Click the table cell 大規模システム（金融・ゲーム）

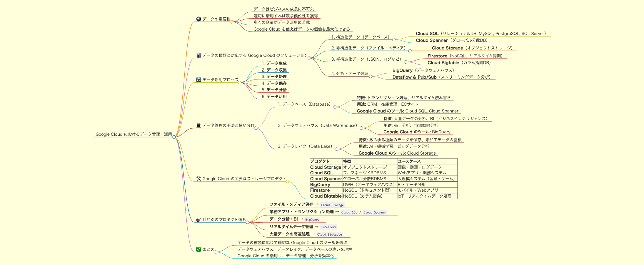coord(427,179)
